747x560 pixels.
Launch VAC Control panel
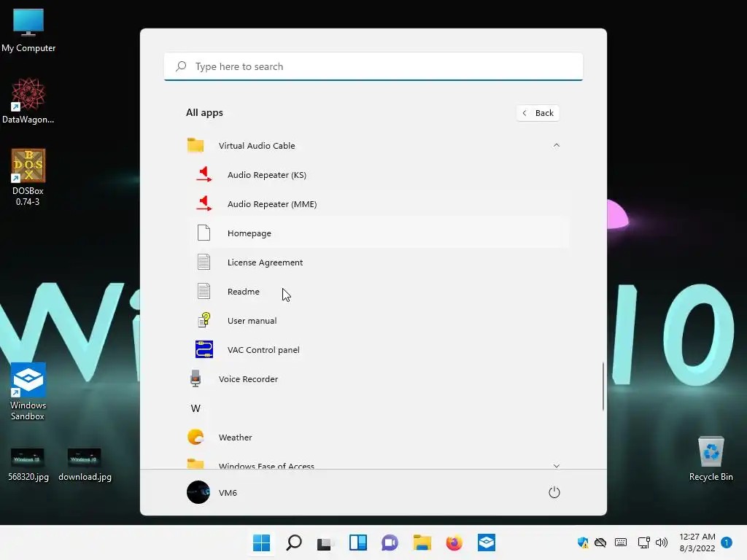[x=379, y=350]
